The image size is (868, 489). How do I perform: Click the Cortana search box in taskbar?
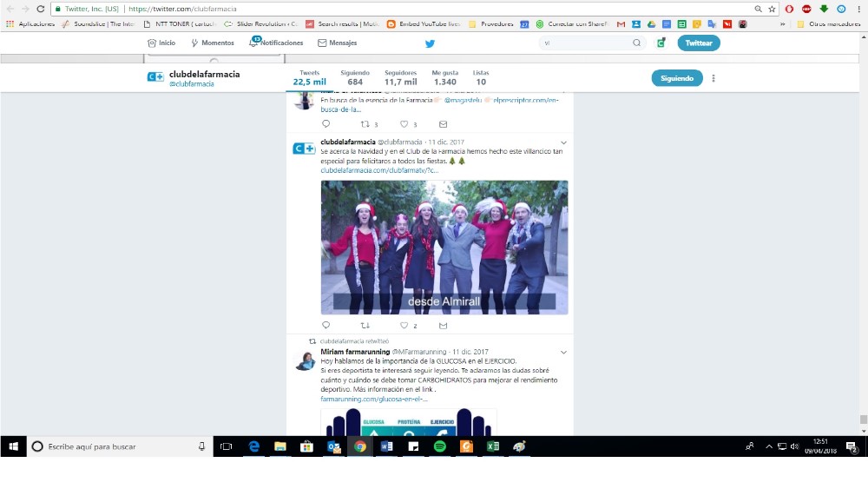[120, 446]
